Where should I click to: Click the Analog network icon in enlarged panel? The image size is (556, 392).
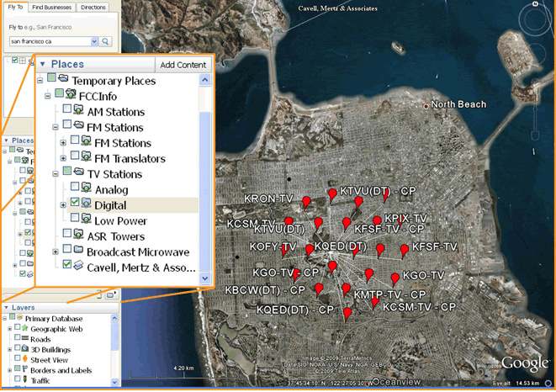click(86, 188)
